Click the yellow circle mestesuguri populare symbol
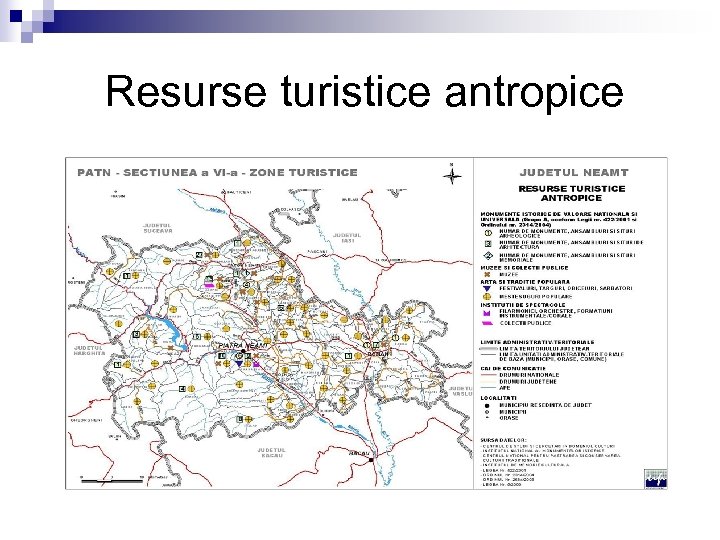720x540 pixels. tap(487, 297)
